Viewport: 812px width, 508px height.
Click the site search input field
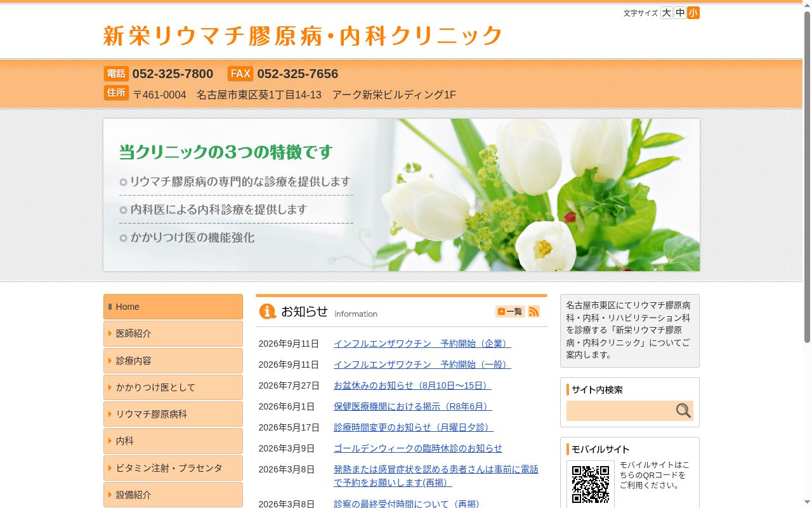click(620, 411)
